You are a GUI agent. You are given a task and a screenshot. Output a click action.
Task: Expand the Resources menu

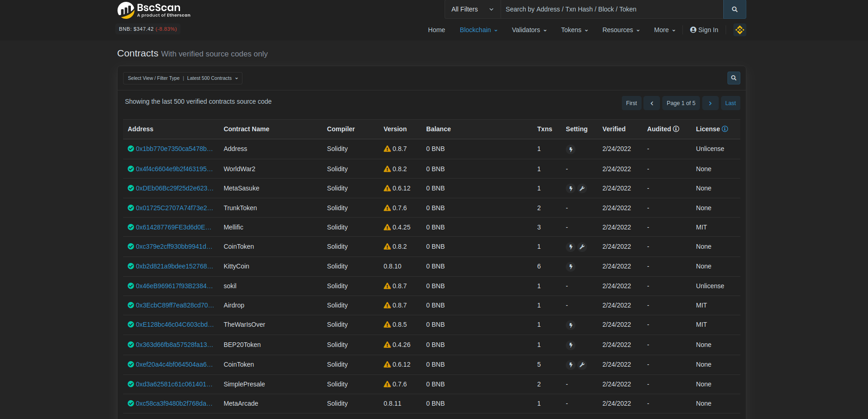point(621,30)
